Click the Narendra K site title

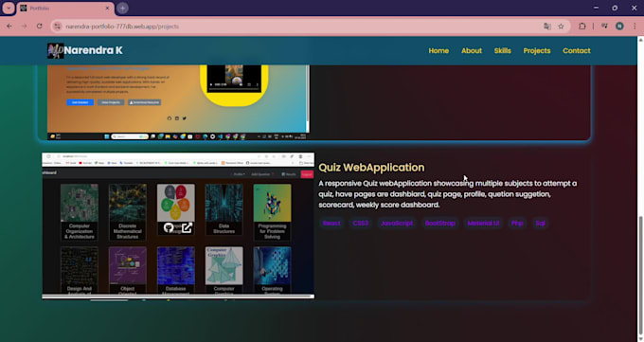(x=93, y=50)
